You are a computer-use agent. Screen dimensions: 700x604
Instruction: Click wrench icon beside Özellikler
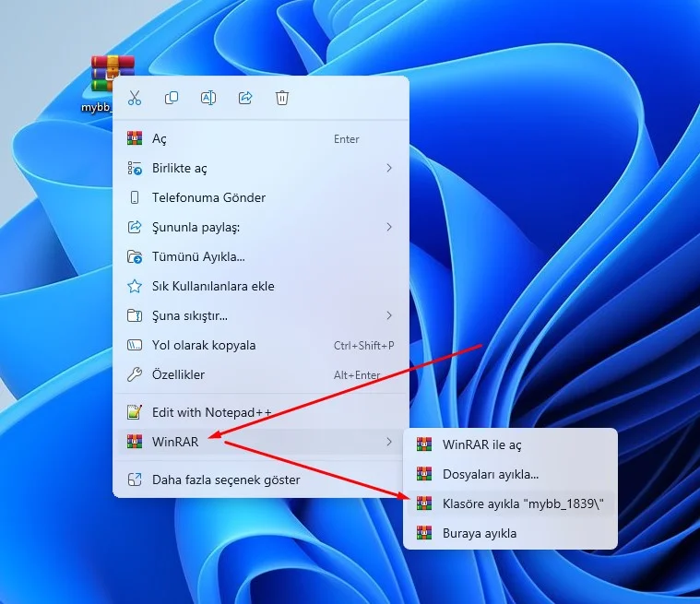point(135,374)
